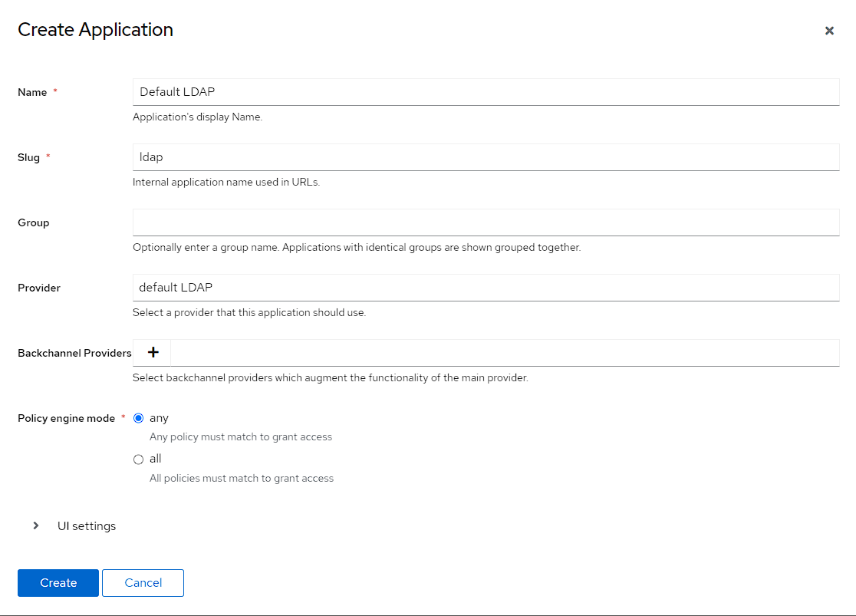Click the 'UI settings' section title
856x616 pixels.
[x=87, y=526]
